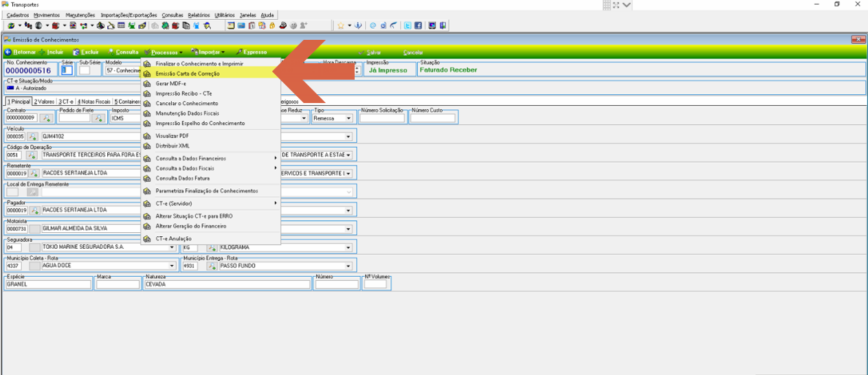Click the Retornar back arrow button
Viewport: 868px width, 375px height.
pos(20,52)
